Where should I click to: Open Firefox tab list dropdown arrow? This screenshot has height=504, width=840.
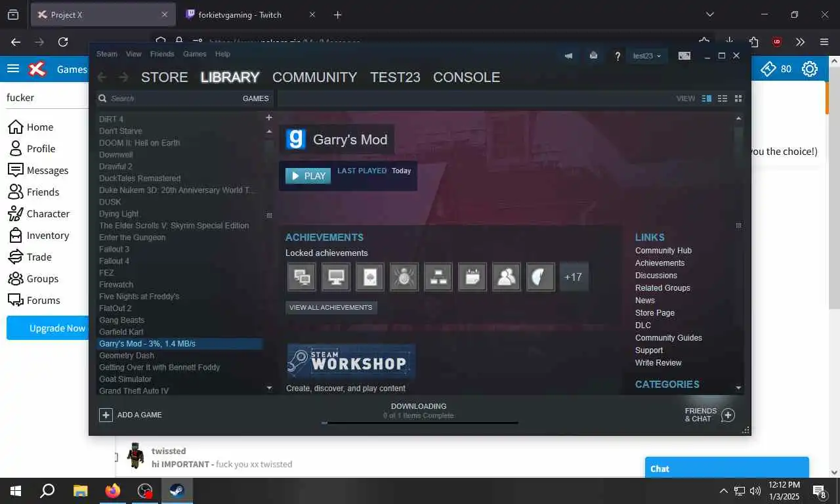[x=709, y=14]
